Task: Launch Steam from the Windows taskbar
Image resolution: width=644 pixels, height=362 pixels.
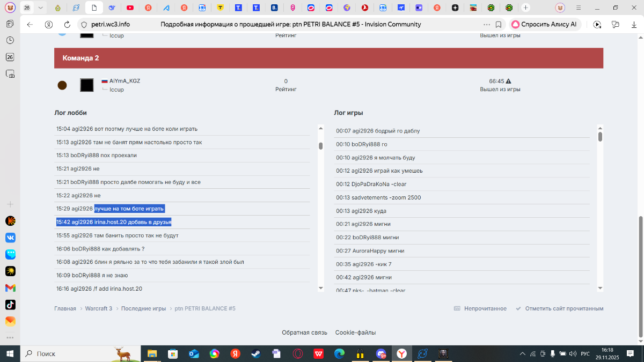Action: [x=255, y=354]
